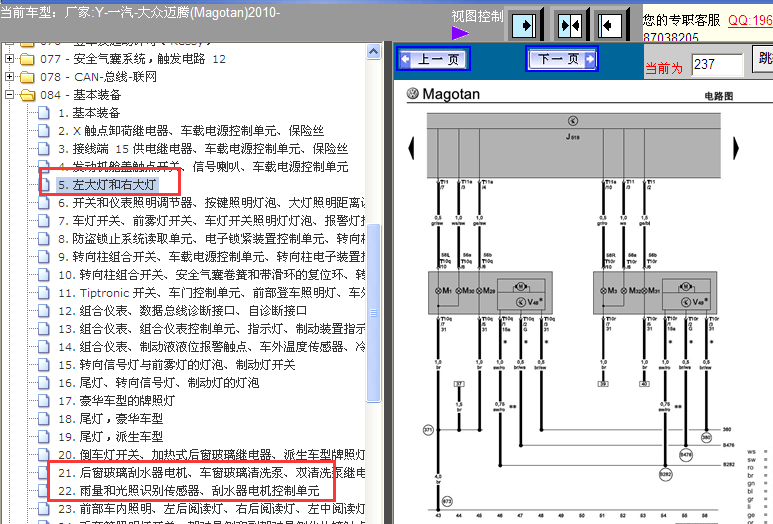773x524 pixels.
Task: Click left arrow on circuit diagram
Action: point(411,148)
